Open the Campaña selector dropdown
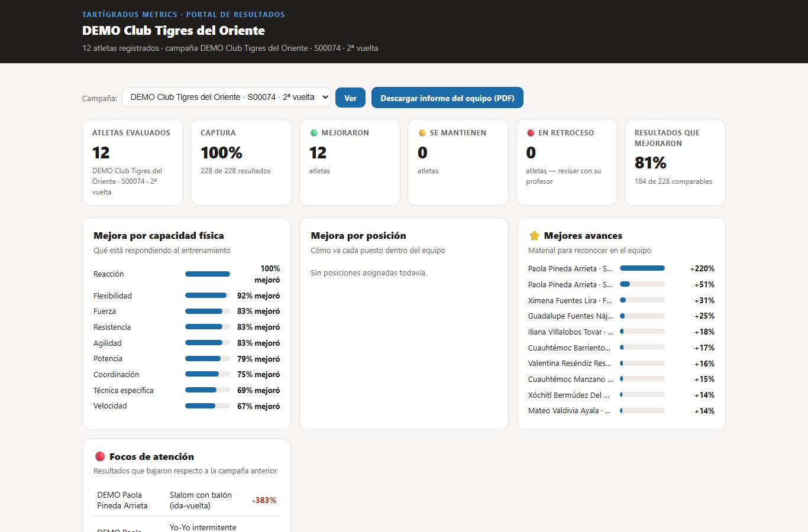Image resolution: width=808 pixels, height=532 pixels. pyautogui.click(x=226, y=98)
